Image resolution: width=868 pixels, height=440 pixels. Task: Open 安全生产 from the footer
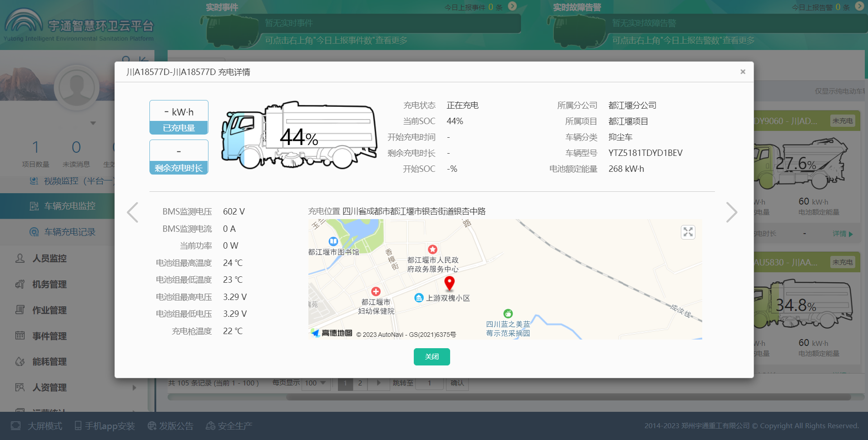210,425
